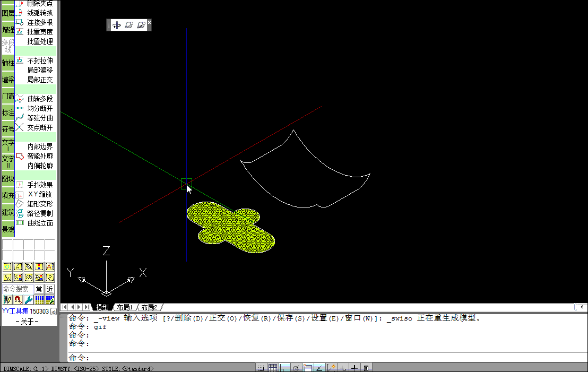Expand the 门窗 category in sidebar
The height and width of the screenshot is (372, 588).
pos(7,97)
